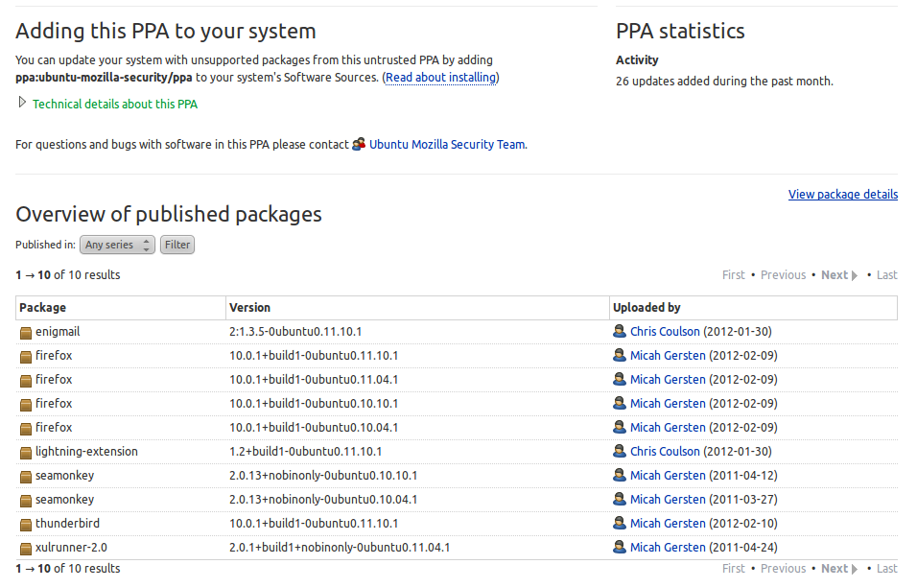The height and width of the screenshot is (588, 917).
Task: Follow the View package details link
Action: [x=843, y=195]
